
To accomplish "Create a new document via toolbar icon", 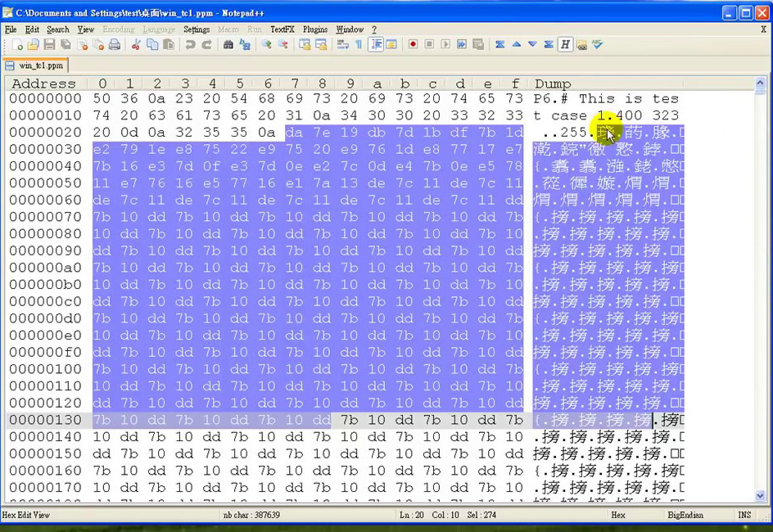I will pyautogui.click(x=16, y=45).
